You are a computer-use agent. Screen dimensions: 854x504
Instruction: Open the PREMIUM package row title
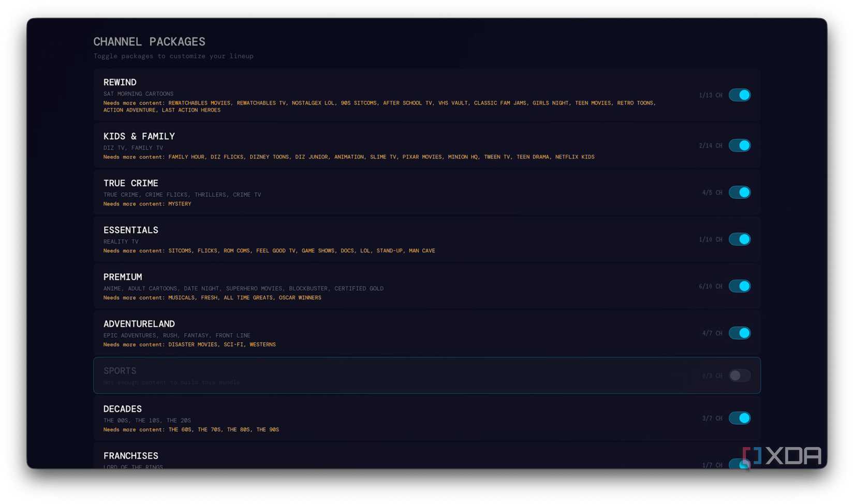[x=123, y=277]
